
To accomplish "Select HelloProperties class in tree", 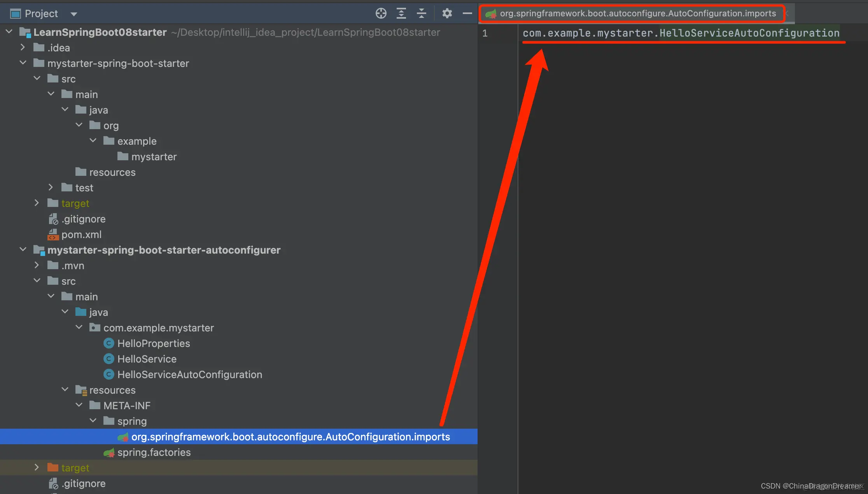I will click(x=154, y=343).
